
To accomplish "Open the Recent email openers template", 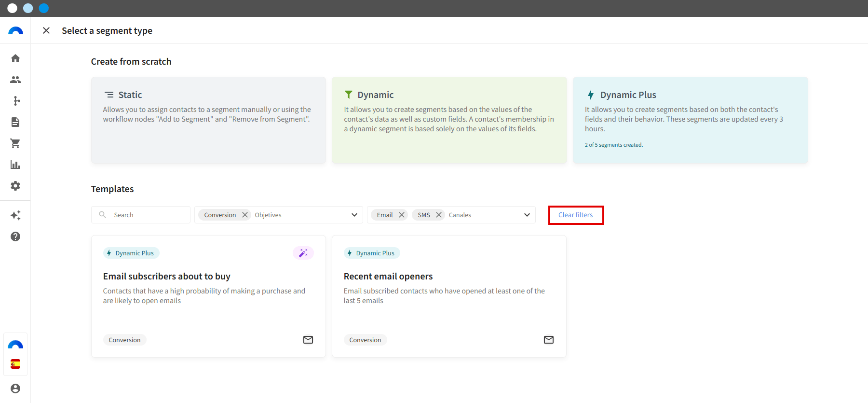I will [449, 296].
